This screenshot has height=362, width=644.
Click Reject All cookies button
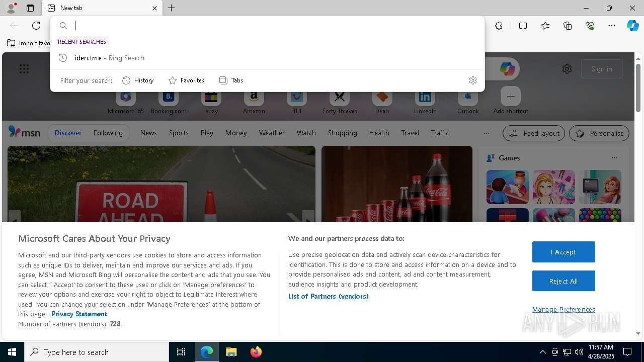click(563, 281)
